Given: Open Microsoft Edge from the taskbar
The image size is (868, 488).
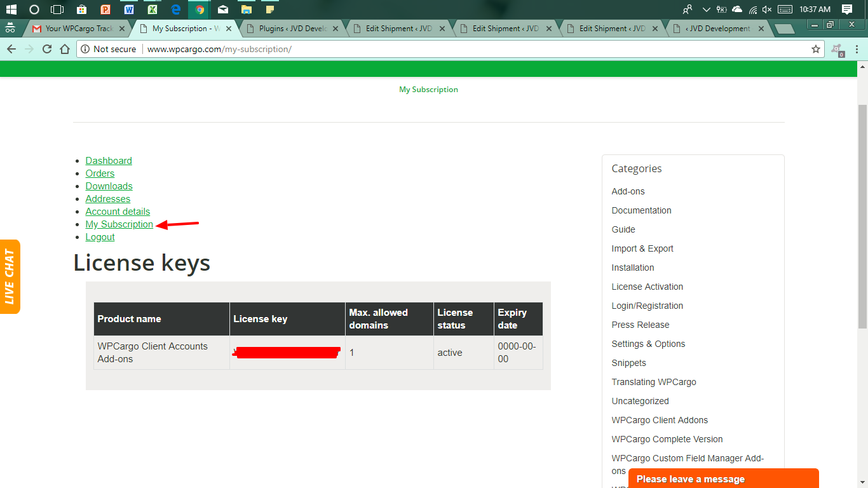Looking at the screenshot, I should (176, 10).
